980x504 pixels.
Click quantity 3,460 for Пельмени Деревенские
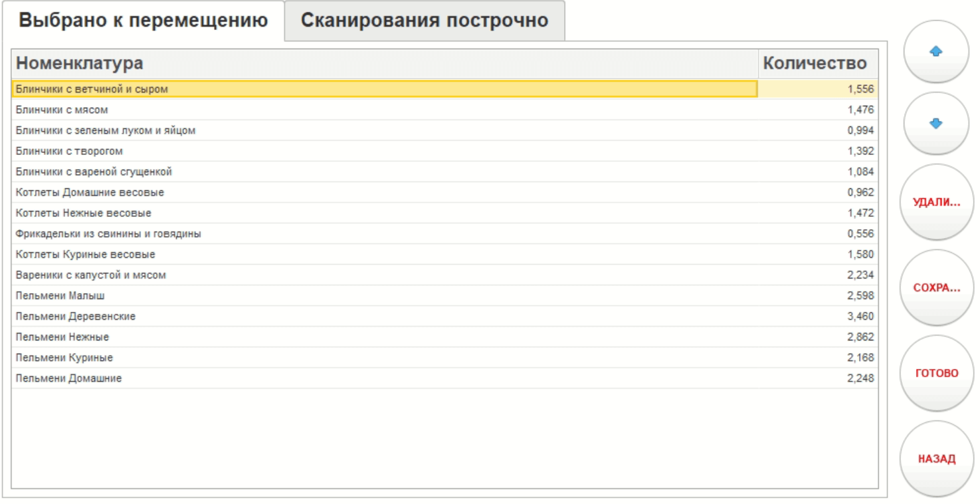[860, 316]
